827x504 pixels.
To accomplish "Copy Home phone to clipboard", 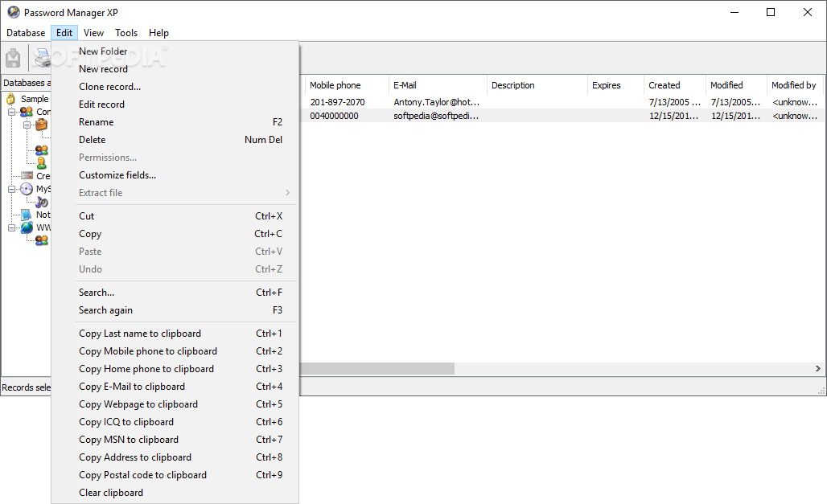I will click(x=175, y=369).
